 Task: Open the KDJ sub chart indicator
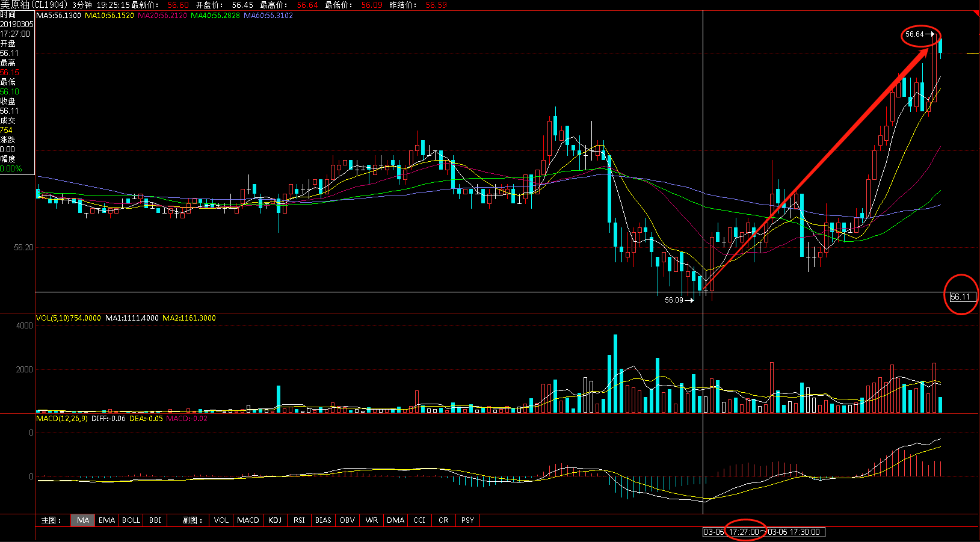coord(275,520)
